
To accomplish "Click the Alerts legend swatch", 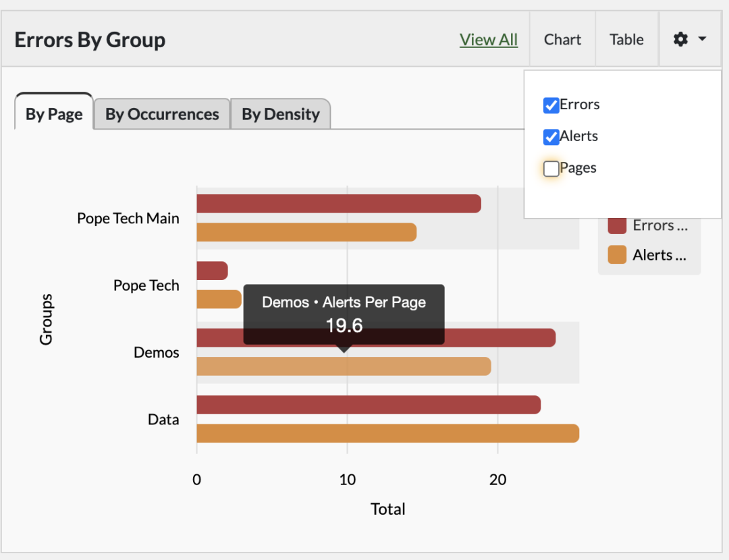I will coord(616,254).
